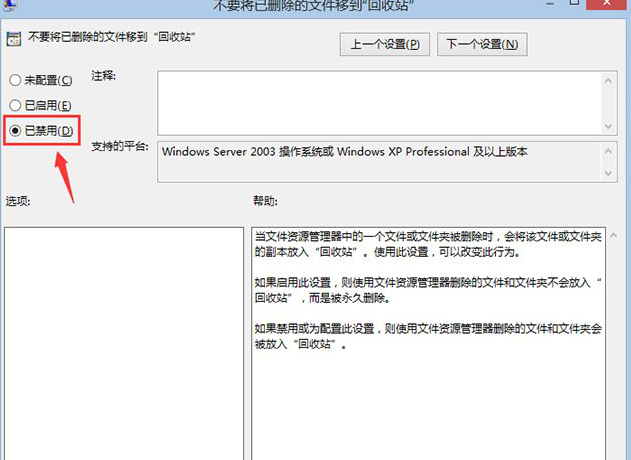The width and height of the screenshot is (631, 460).
Task: Select the 未配置 radio button
Action: (14, 80)
